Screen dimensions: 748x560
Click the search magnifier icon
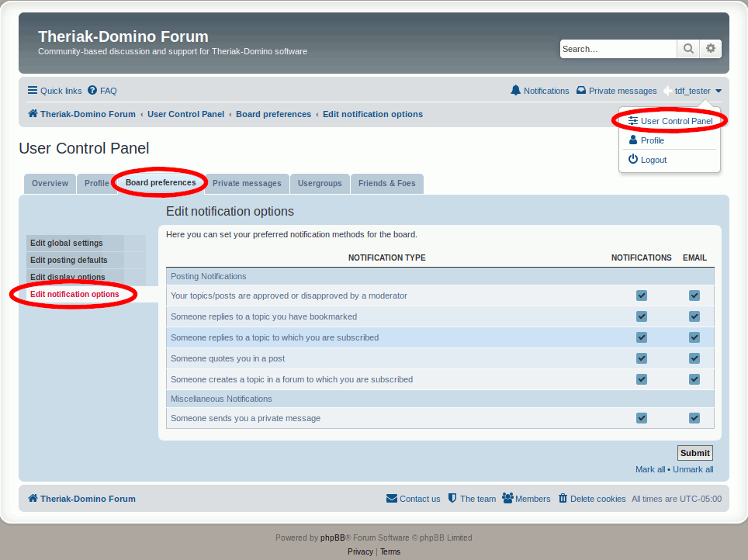click(x=688, y=49)
